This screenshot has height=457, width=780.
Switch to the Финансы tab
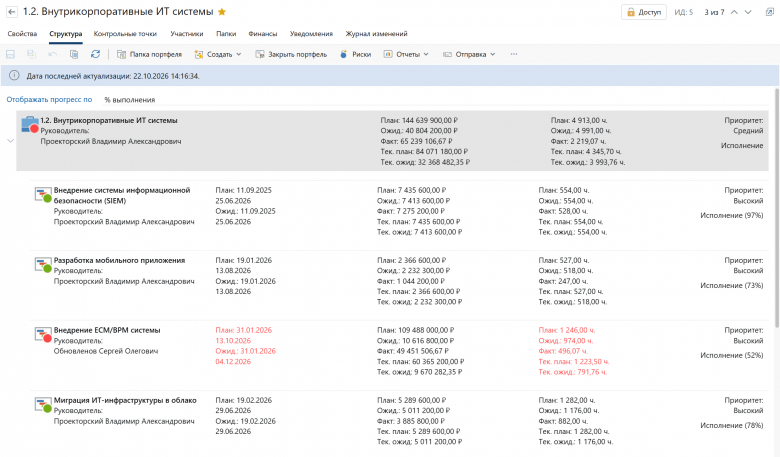(x=262, y=34)
